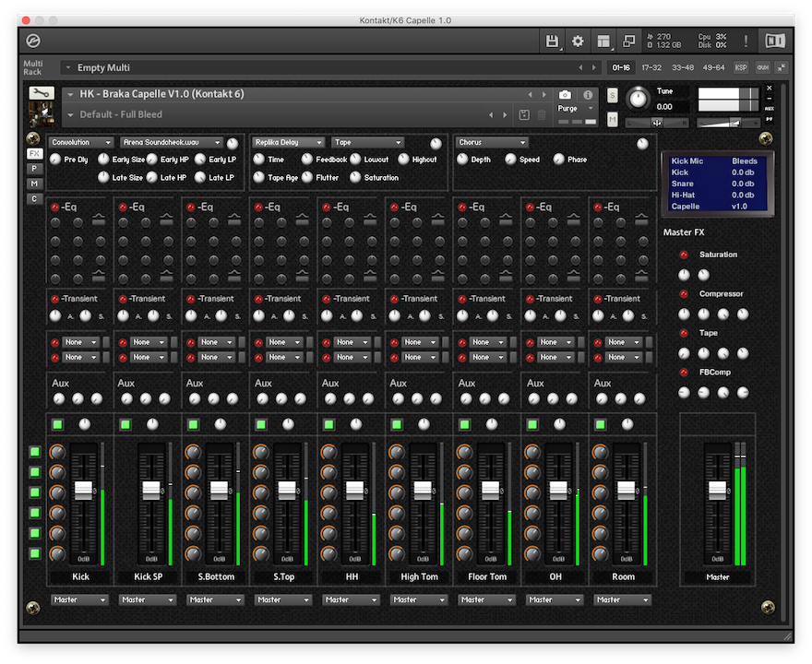
Task: Toggle Master FX Tape power
Action: (x=684, y=333)
